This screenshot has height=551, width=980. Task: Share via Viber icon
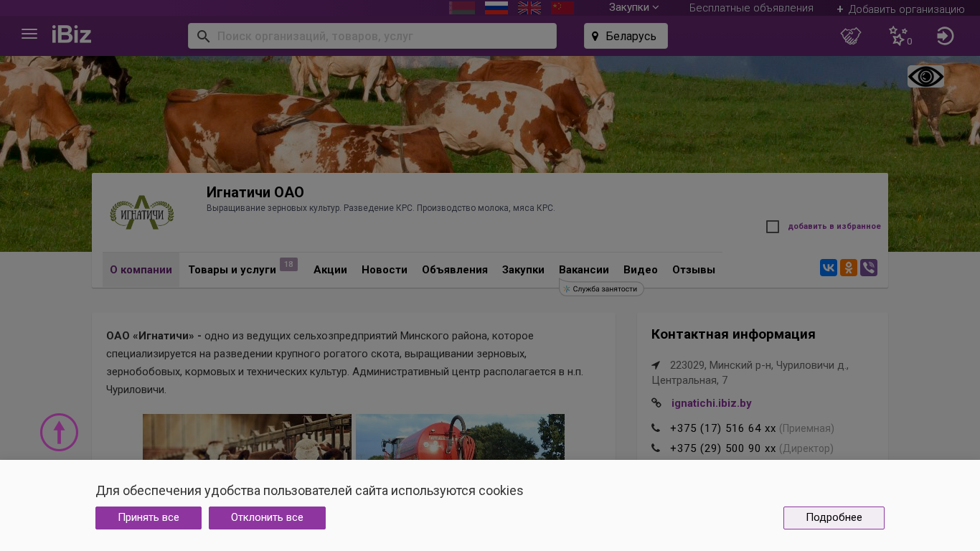[x=869, y=268]
